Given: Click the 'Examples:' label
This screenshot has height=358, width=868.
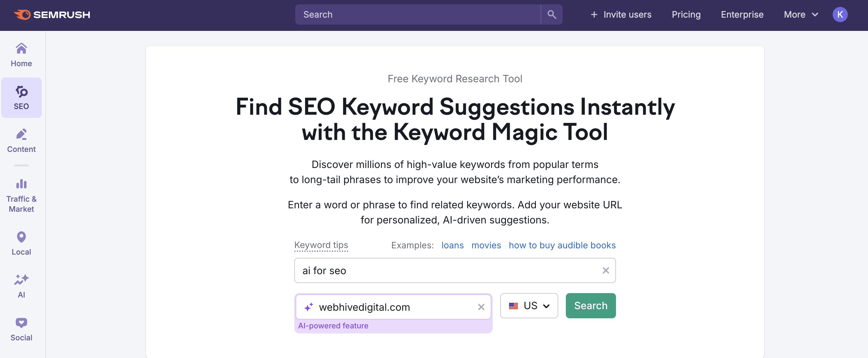Looking at the screenshot, I should [412, 245].
